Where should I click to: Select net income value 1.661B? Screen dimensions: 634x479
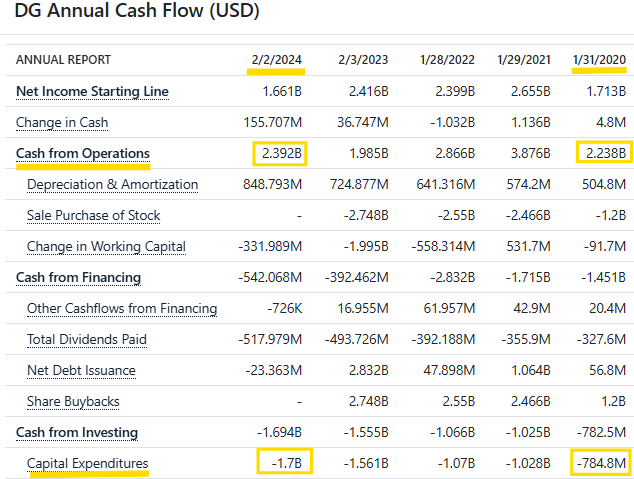click(282, 91)
